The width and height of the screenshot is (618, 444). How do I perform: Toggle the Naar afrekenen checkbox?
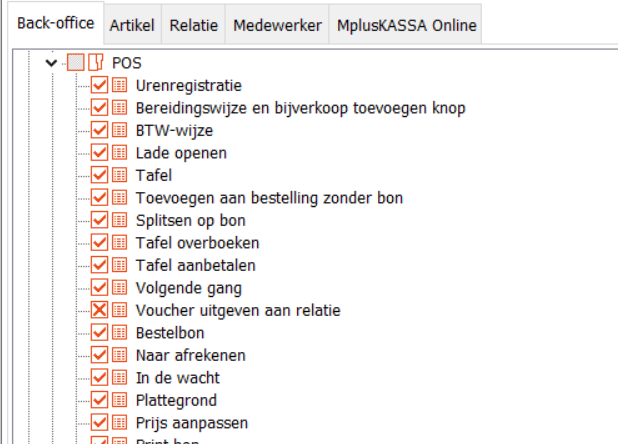(100, 356)
